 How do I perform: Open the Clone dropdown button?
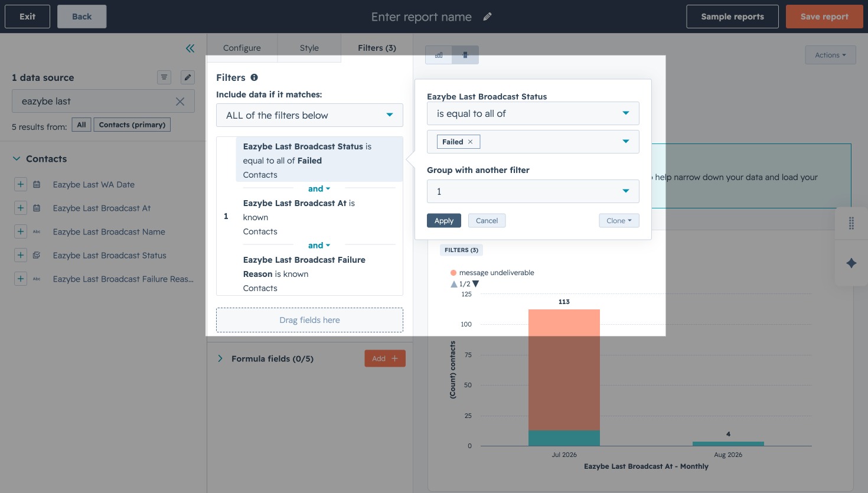(x=619, y=221)
